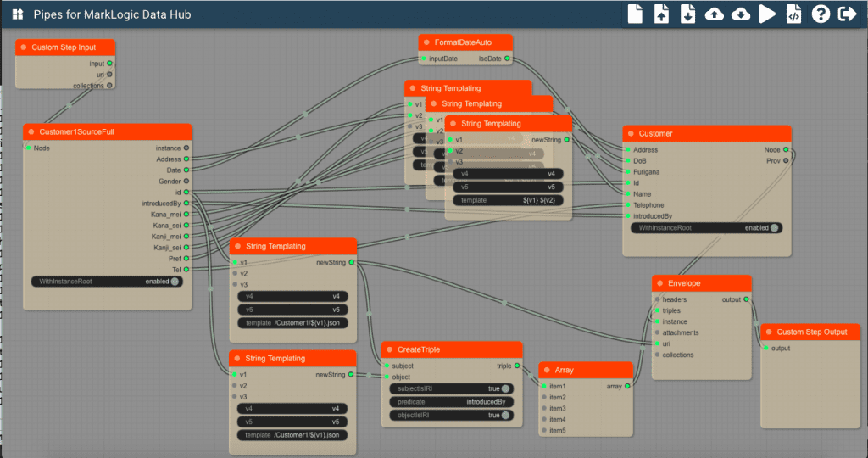Toggle WithInstanceRoot on Customer1SourceFull node
The image size is (868, 458).
175,282
